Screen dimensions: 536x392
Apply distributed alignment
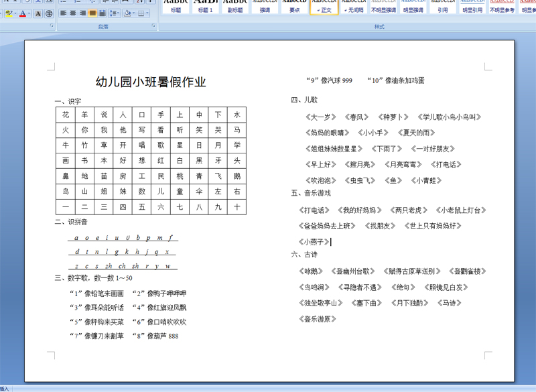(x=102, y=13)
